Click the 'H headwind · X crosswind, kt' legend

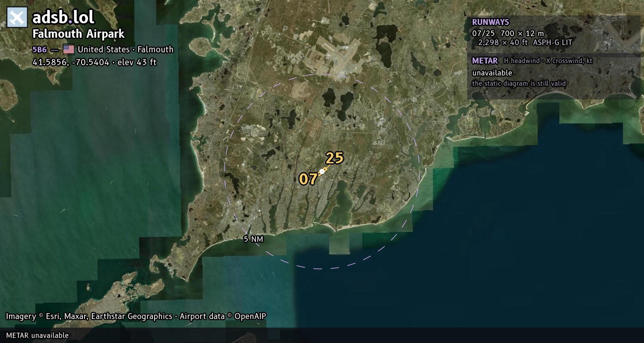(548, 61)
